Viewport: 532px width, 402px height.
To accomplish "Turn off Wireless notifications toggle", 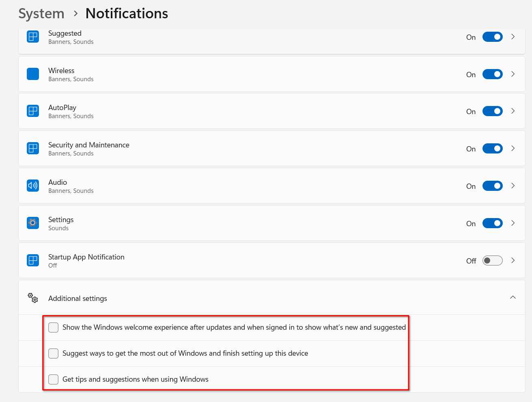I will click(492, 74).
